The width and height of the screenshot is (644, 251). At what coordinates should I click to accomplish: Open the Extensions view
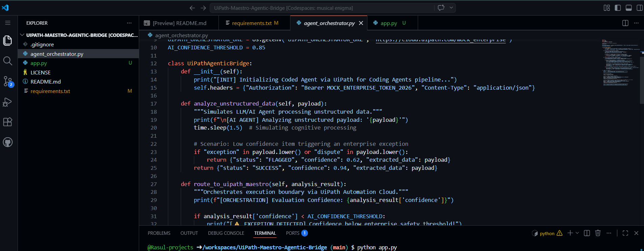[x=7, y=122]
